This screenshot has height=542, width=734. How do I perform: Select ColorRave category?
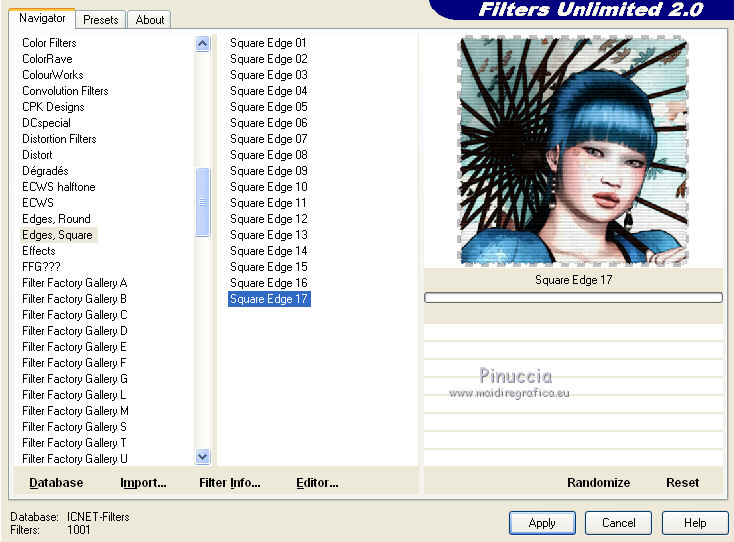tap(47, 59)
